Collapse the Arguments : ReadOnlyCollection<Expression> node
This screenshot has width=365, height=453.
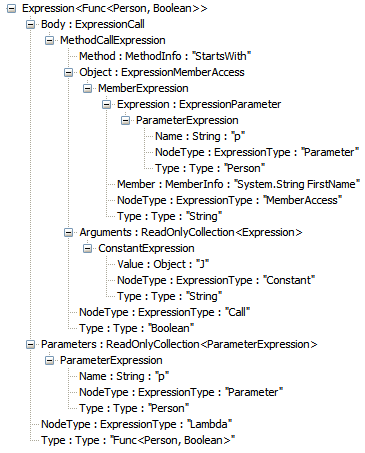[68, 232]
